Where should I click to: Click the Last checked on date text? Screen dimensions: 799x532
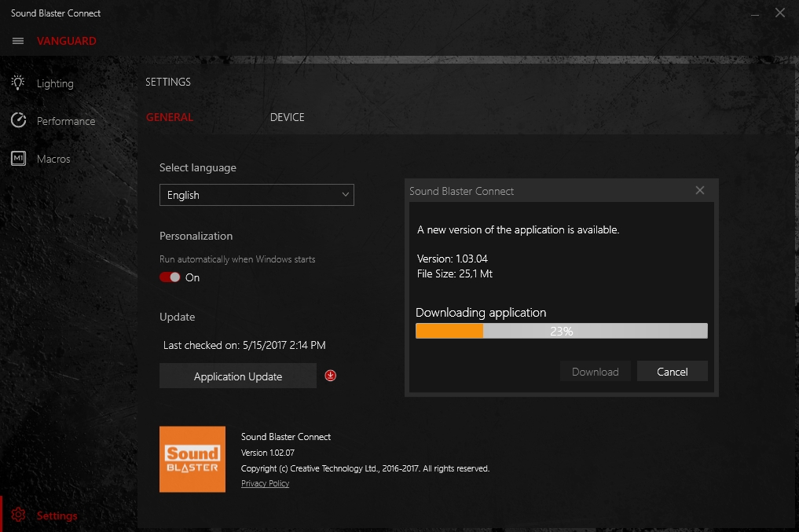tap(244, 345)
